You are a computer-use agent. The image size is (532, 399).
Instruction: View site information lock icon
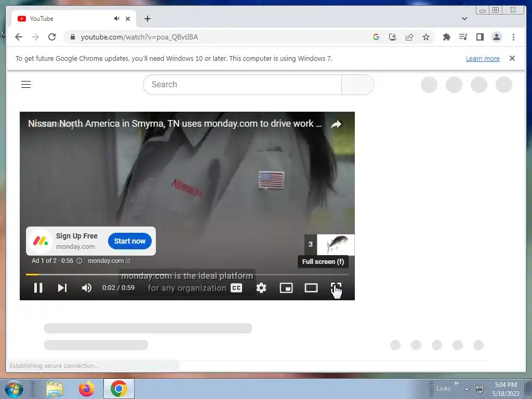click(72, 37)
